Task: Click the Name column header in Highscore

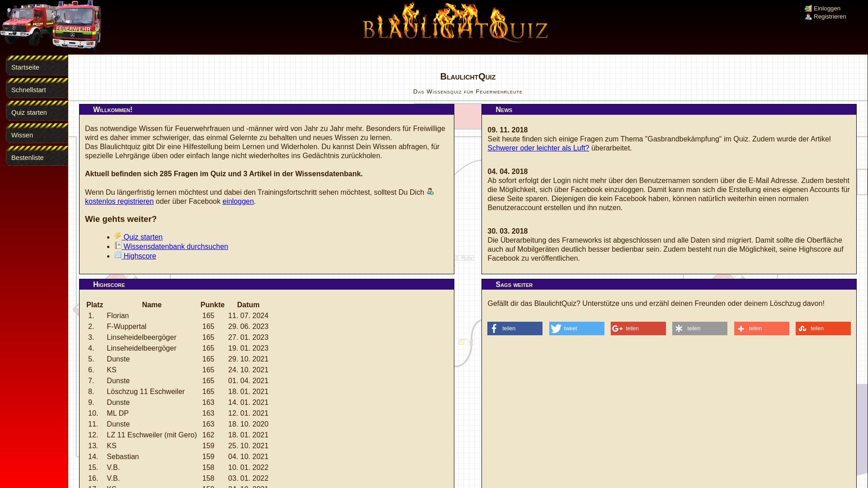Action: coord(151,305)
